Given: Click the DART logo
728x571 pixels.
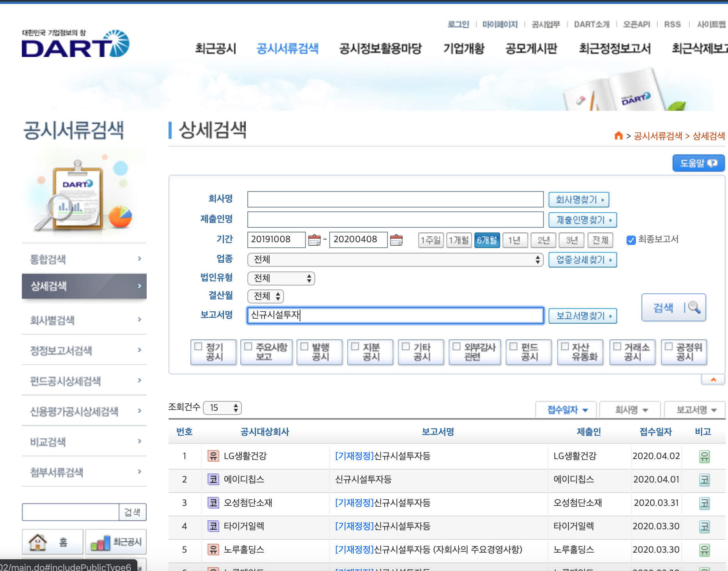Looking at the screenshot, I should pyautogui.click(x=75, y=43).
